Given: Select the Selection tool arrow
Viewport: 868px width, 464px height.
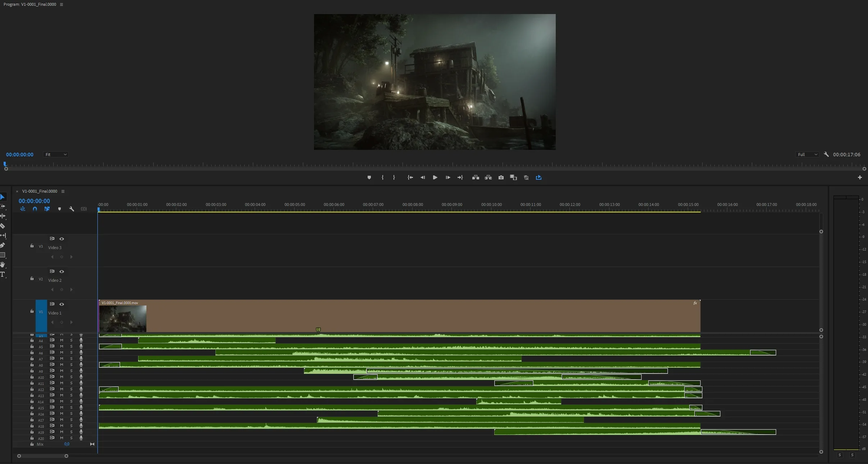Looking at the screenshot, I should coord(3,197).
